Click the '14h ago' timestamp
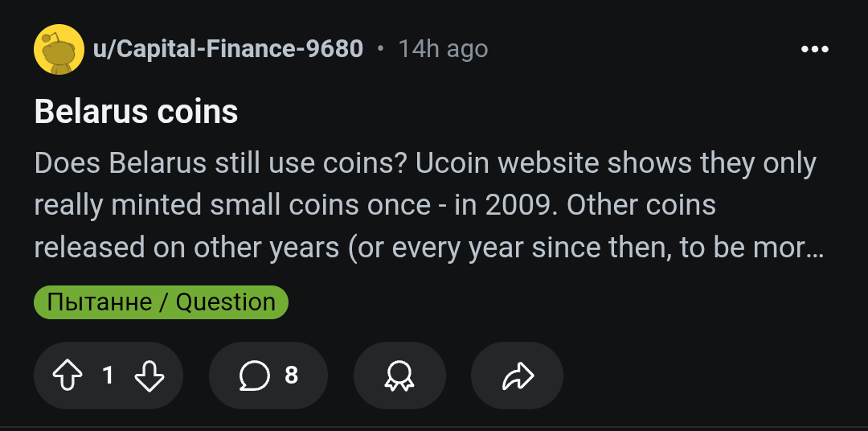This screenshot has width=868, height=431. (443, 50)
